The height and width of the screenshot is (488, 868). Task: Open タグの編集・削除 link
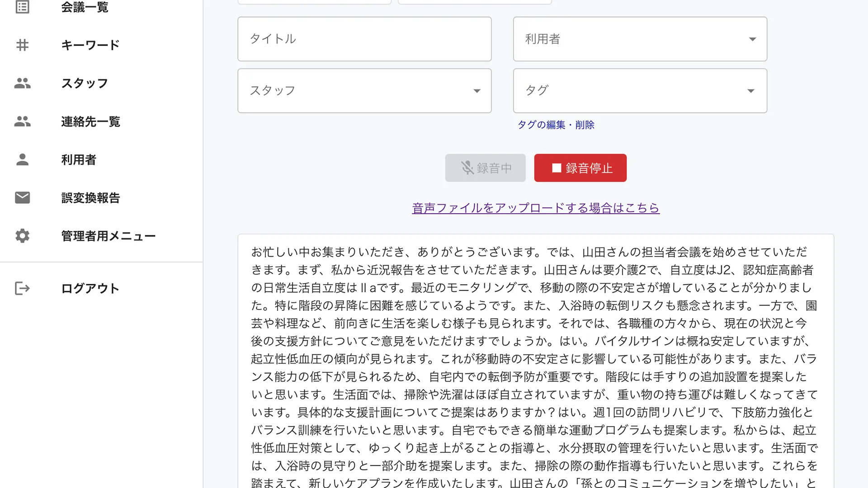click(x=556, y=125)
